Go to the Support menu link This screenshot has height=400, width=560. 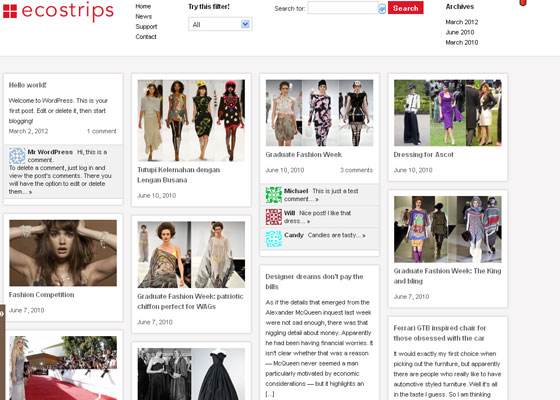(x=146, y=27)
